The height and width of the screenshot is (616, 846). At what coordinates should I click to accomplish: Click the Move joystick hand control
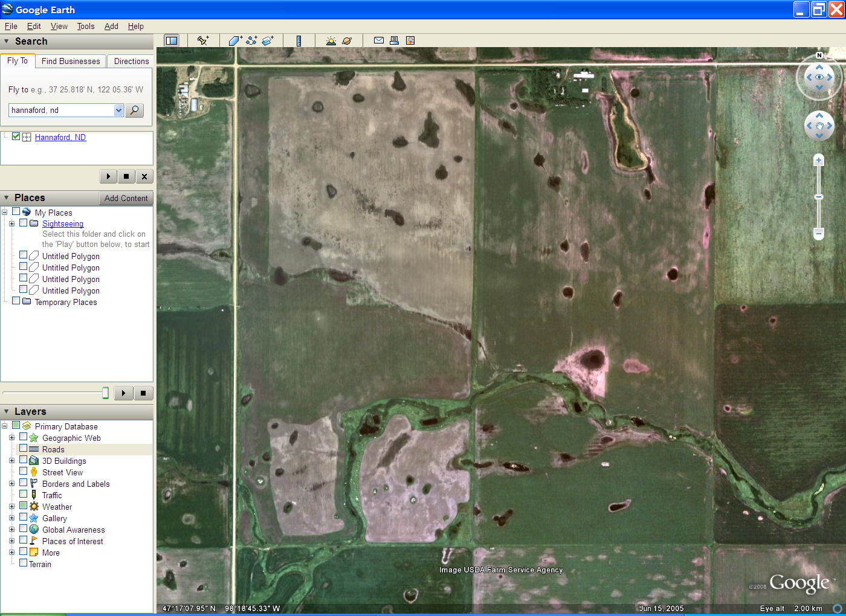point(819,126)
